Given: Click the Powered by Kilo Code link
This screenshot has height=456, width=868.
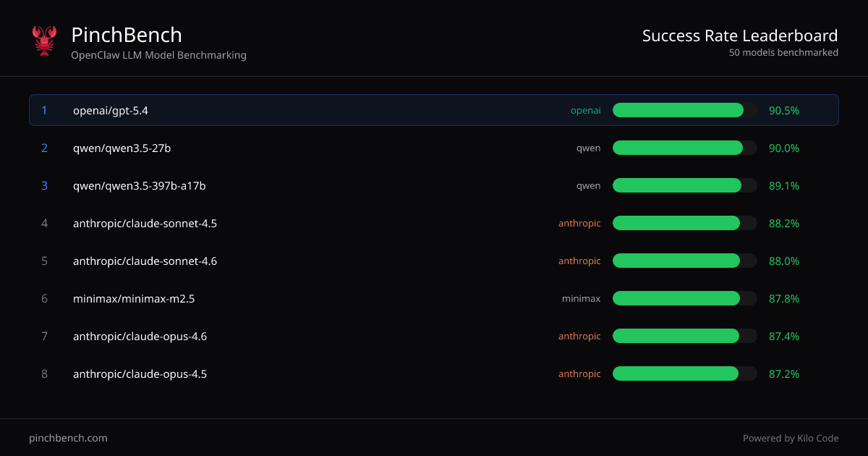Looking at the screenshot, I should pos(791,438).
